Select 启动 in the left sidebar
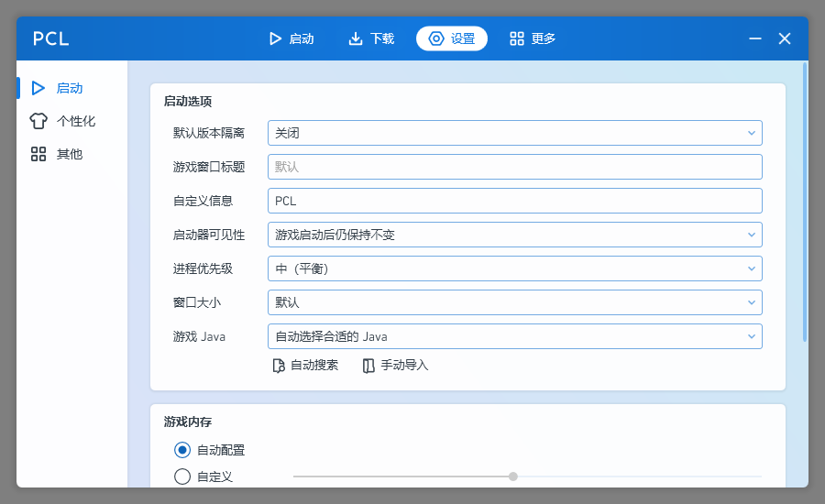The image size is (825, 504). pyautogui.click(x=72, y=88)
